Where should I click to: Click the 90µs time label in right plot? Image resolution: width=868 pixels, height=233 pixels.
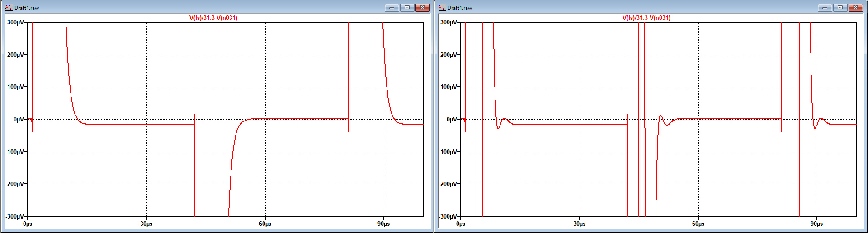[x=817, y=224]
